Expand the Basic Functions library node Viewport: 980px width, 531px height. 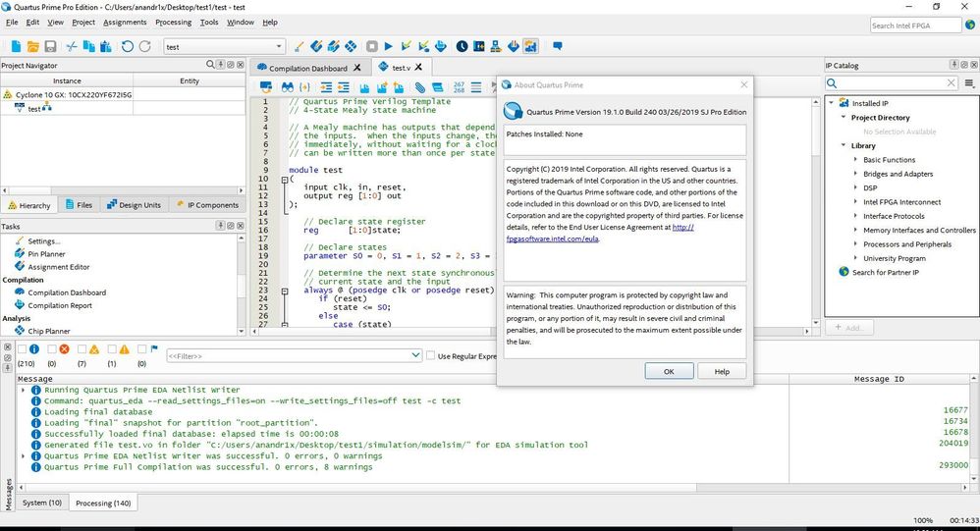tap(855, 159)
